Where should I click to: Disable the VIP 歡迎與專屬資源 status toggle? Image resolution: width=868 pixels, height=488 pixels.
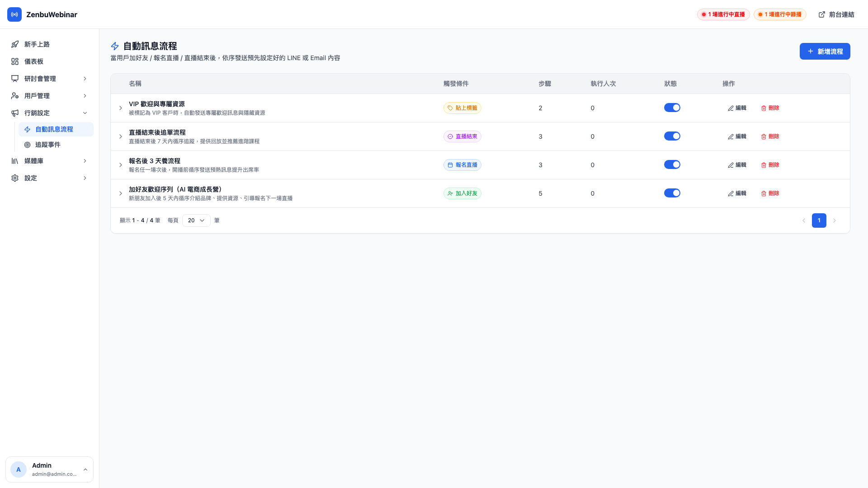(672, 108)
